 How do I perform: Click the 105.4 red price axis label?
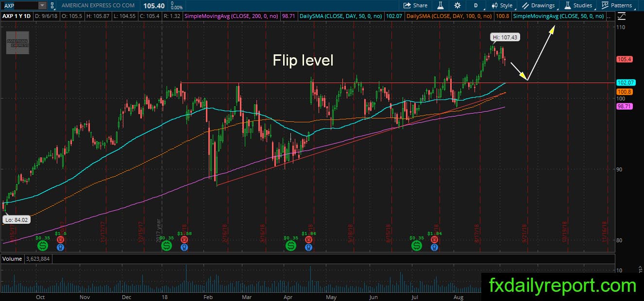tap(624, 59)
